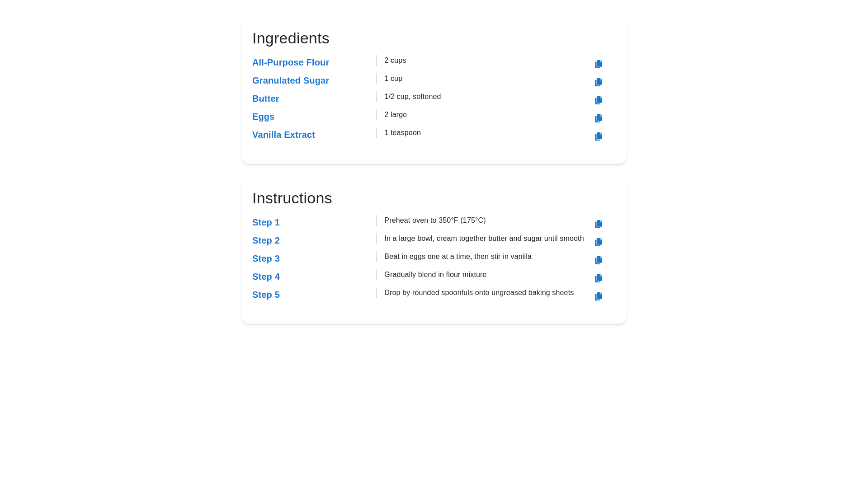Viewport: 868px width, 488px height.
Task: Click the Instructions section heading
Action: coord(292,198)
